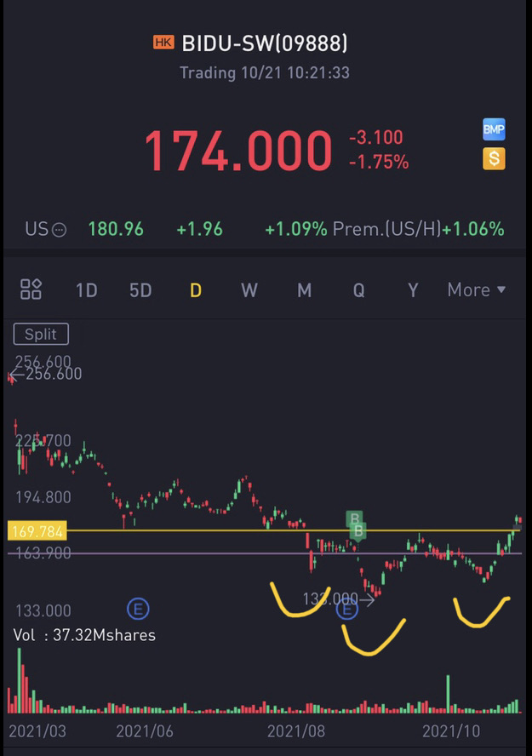Tap the 174.000 current price
Screen dimensions: 532x756
click(x=238, y=151)
